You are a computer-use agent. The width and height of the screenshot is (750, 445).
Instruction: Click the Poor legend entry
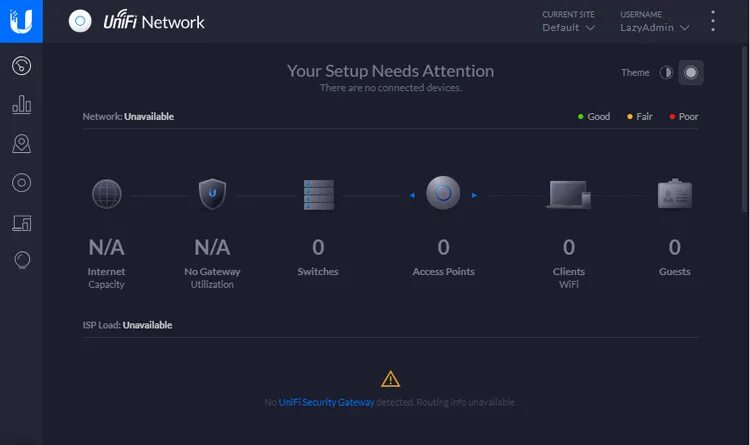684,117
